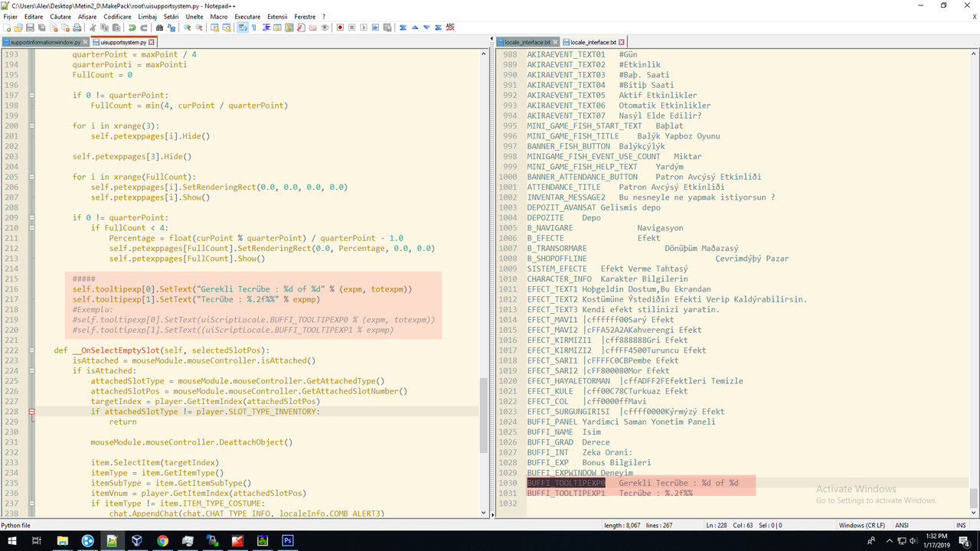Zoom in with the magnifier plus icon
The width and height of the screenshot is (980, 551).
pos(188,28)
